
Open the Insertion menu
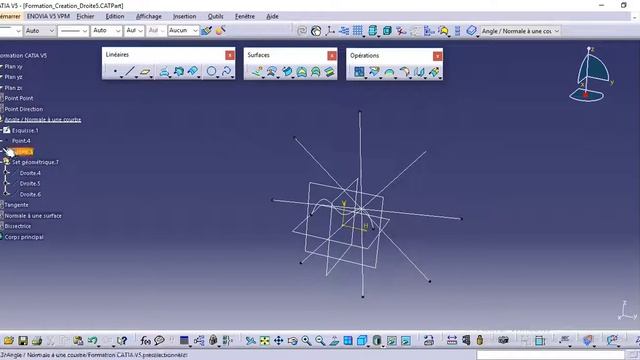pyautogui.click(x=184, y=16)
